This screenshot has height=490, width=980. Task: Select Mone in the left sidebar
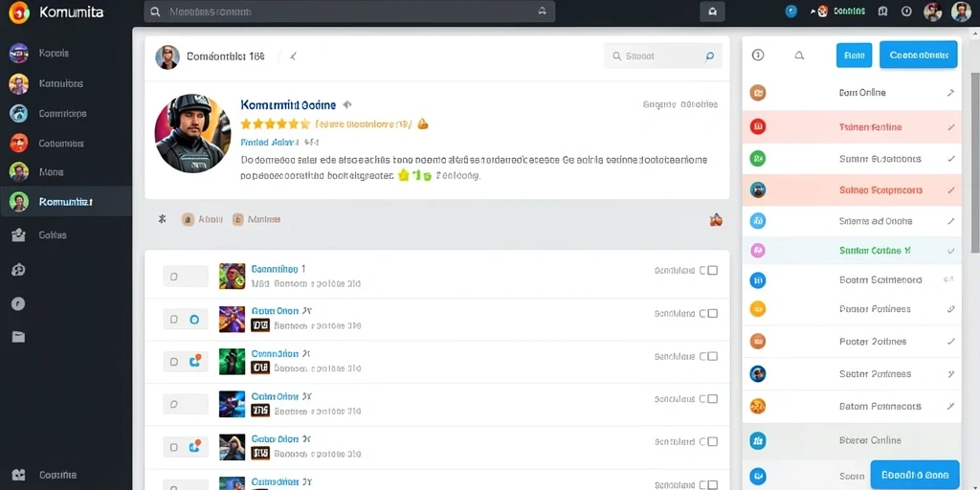click(x=52, y=172)
